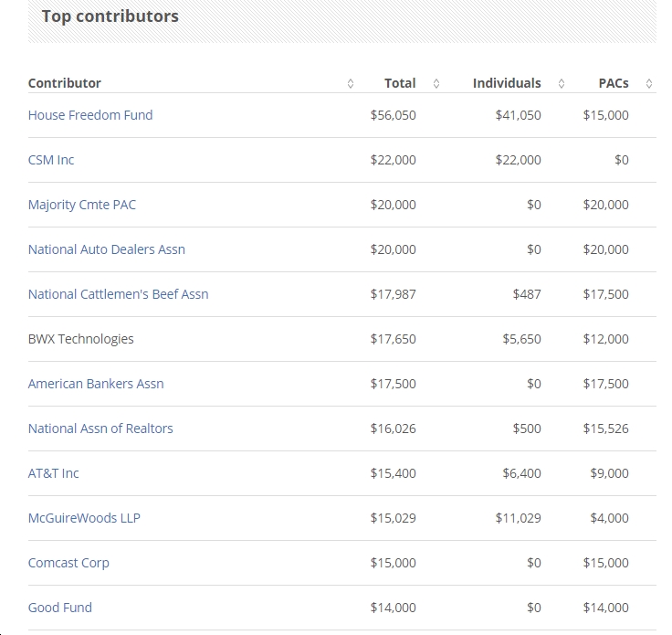Open Majority Cmte PAC link
This screenshot has width=672, height=635.
tap(82, 205)
